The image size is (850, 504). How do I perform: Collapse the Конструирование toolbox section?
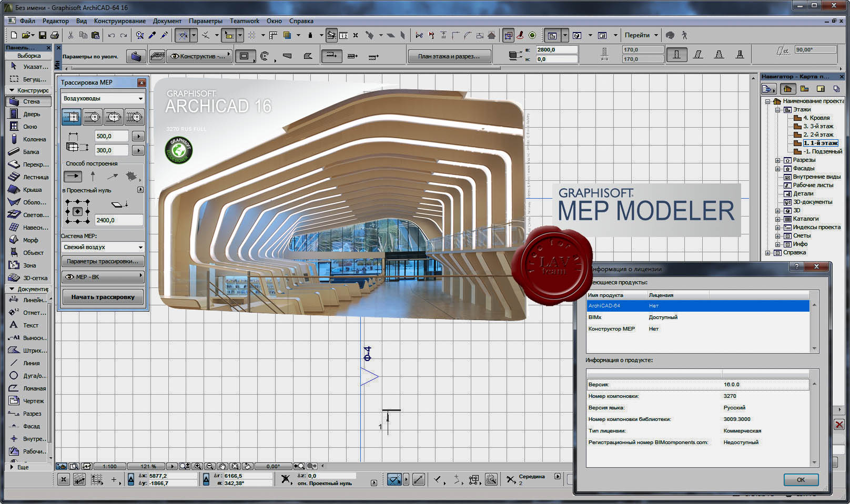[x=12, y=90]
